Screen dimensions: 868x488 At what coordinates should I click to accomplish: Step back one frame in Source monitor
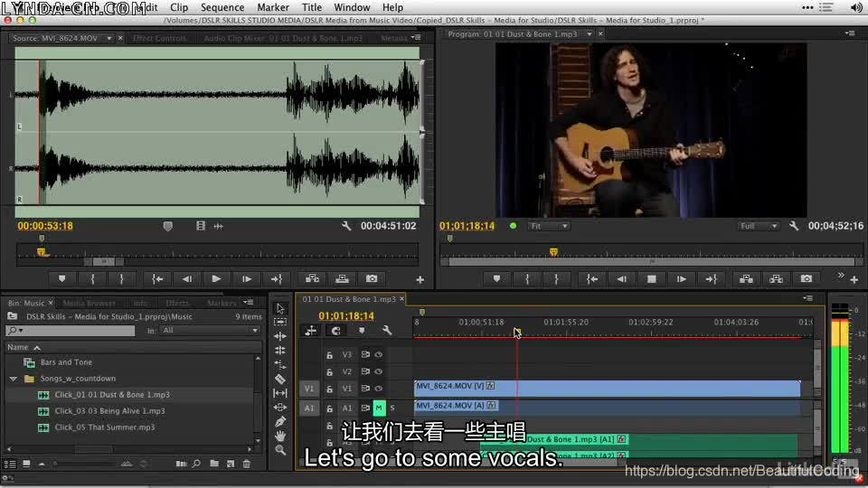tap(187, 279)
